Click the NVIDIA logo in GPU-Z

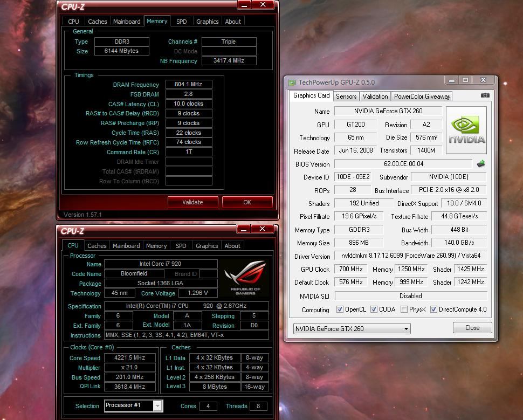pyautogui.click(x=466, y=130)
